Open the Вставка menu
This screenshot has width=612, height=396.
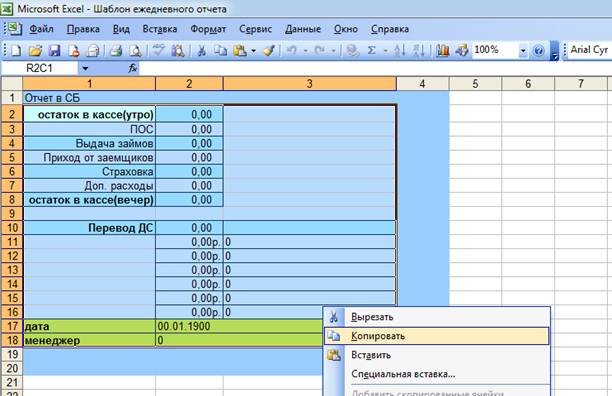click(160, 29)
